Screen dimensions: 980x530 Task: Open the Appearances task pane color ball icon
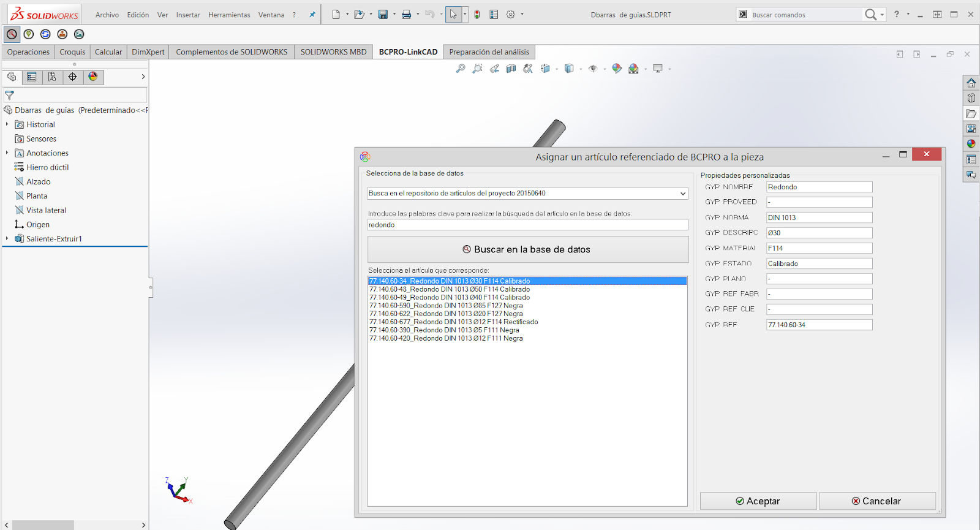click(x=971, y=144)
